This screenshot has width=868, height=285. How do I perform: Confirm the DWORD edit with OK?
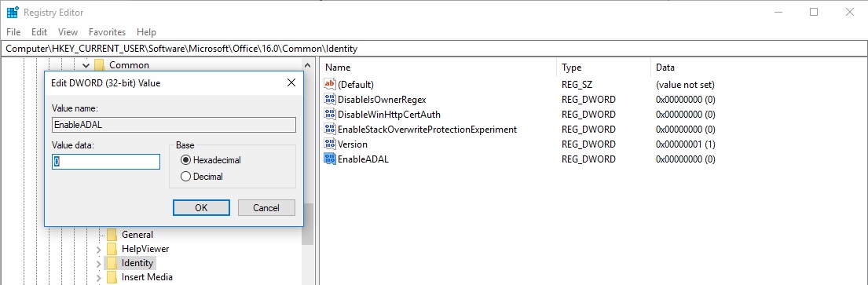(x=202, y=208)
